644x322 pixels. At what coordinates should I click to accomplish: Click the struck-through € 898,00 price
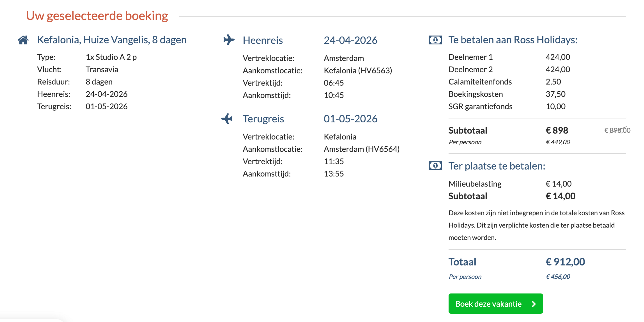coord(617,130)
